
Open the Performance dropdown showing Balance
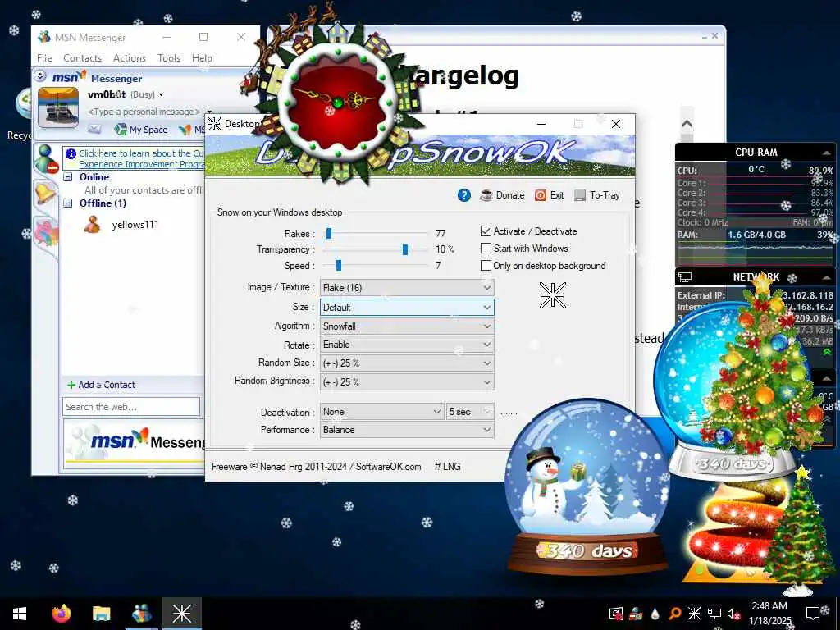[x=407, y=430]
